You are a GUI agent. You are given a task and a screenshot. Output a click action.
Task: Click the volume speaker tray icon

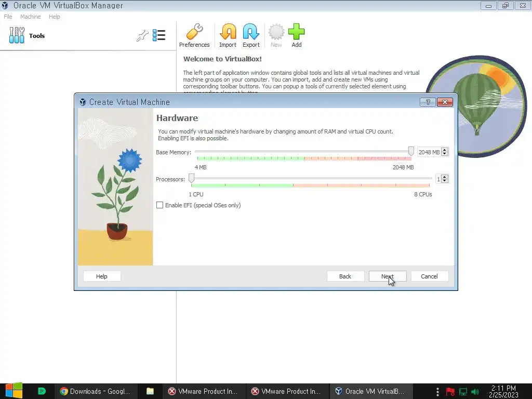475,392
